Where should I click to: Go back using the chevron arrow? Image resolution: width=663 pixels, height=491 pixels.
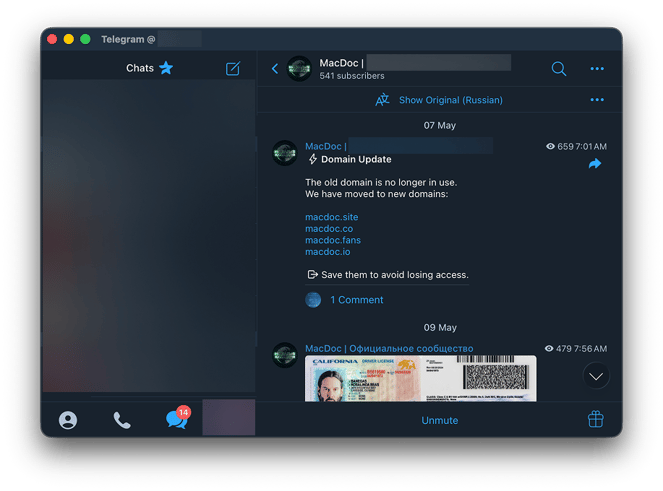[275, 69]
